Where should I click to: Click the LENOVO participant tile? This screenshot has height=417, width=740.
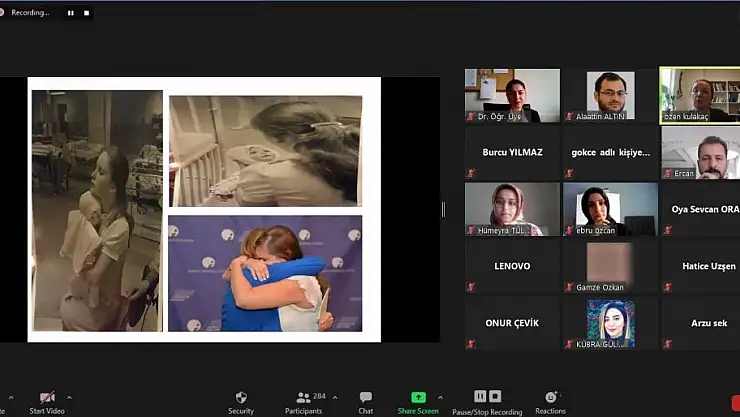click(512, 266)
